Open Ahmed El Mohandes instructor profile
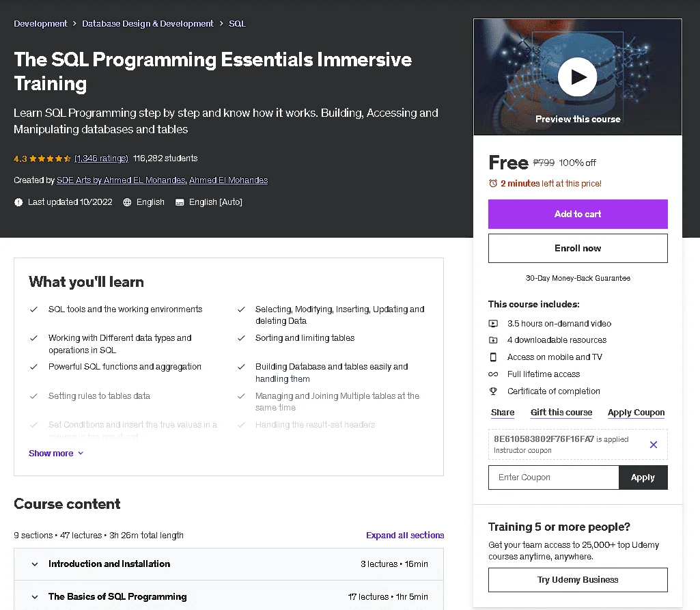Screen dimensions: 700x610 [x=229, y=180]
